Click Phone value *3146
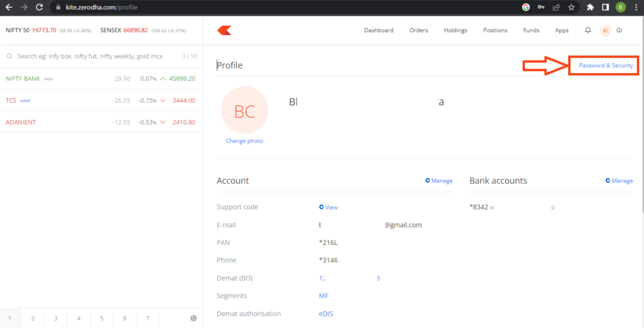 328,260
